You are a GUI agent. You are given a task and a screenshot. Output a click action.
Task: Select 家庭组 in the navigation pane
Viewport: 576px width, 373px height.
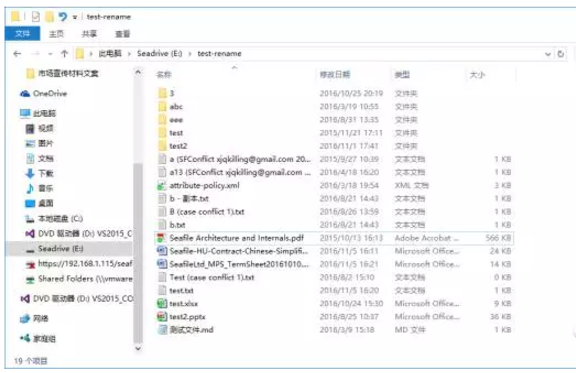click(37, 338)
